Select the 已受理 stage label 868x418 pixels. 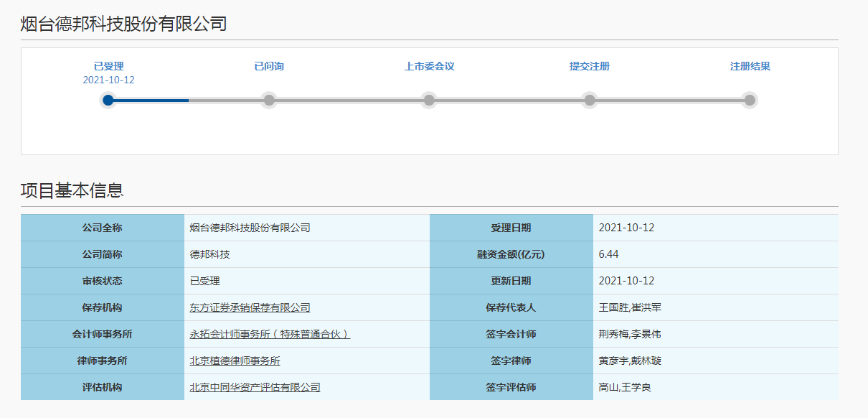108,67
